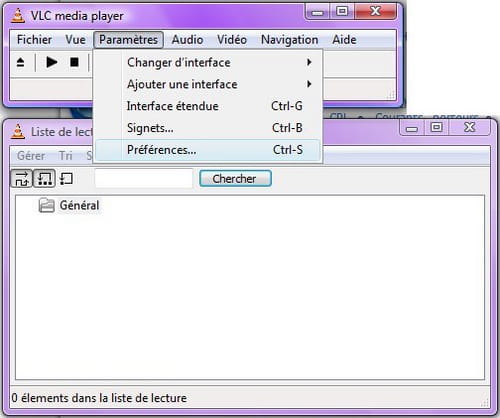Close the open Paramètres menu
Image resolution: width=500 pixels, height=418 pixels.
pos(128,40)
